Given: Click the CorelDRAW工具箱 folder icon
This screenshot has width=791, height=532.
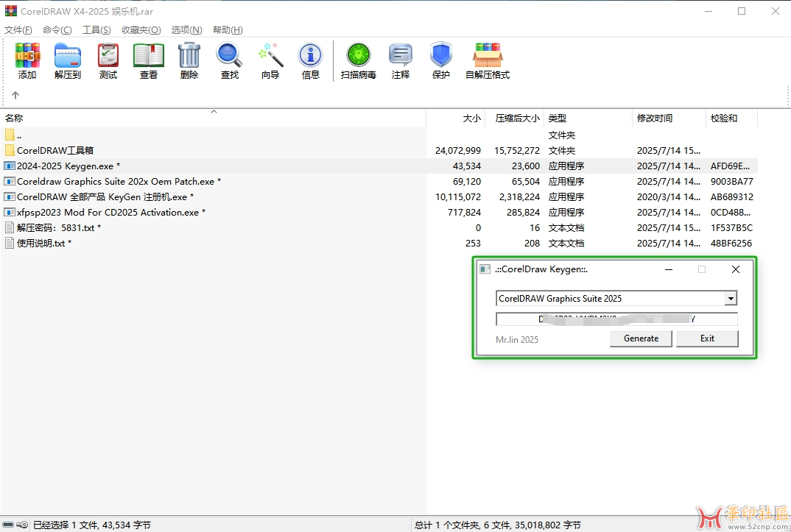Looking at the screenshot, I should point(10,150).
